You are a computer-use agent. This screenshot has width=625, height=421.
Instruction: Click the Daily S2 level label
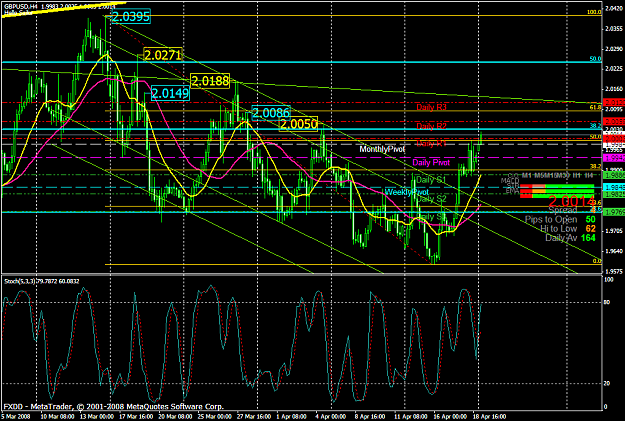(x=432, y=198)
